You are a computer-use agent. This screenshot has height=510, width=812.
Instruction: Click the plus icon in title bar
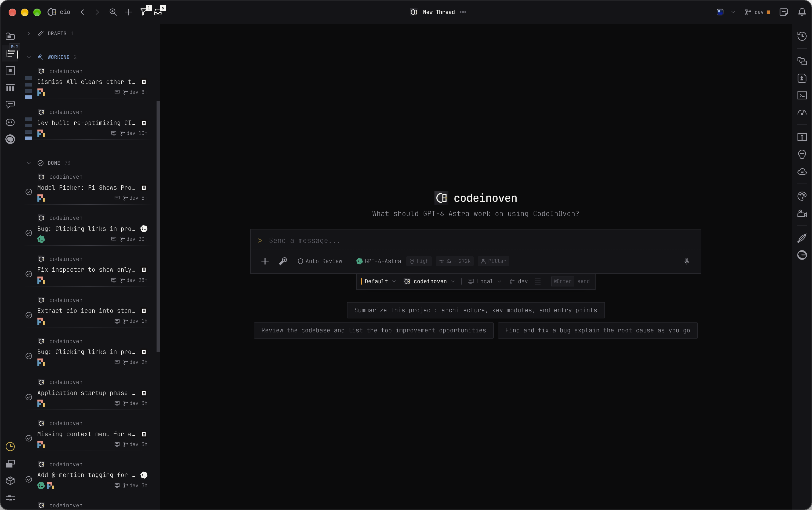[128, 12]
